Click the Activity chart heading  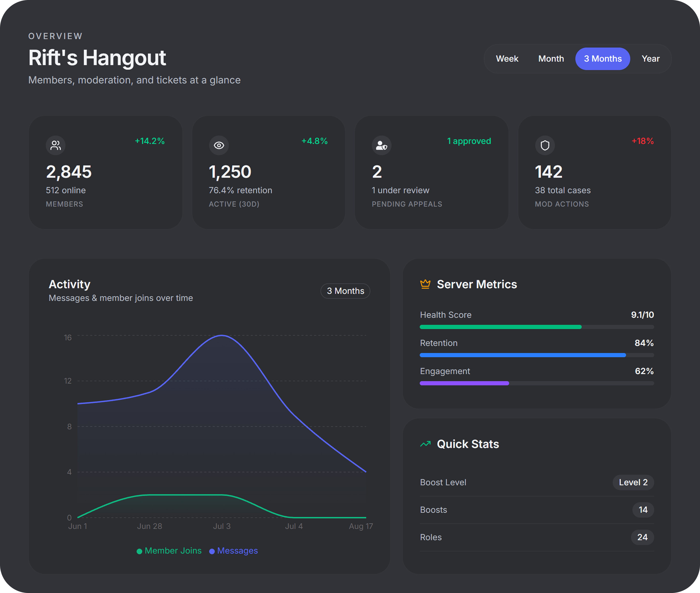pos(70,284)
